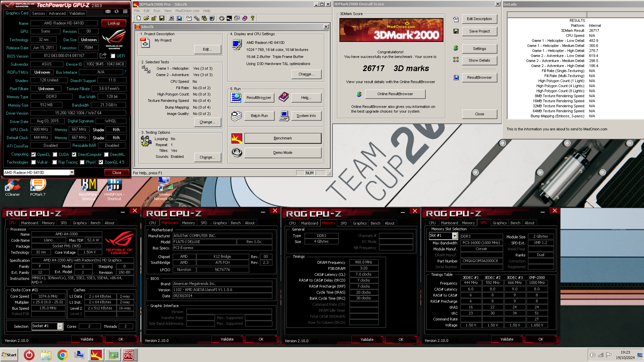
Task: Click the batch run stack toolbar icon
Action: click(x=237, y=18)
